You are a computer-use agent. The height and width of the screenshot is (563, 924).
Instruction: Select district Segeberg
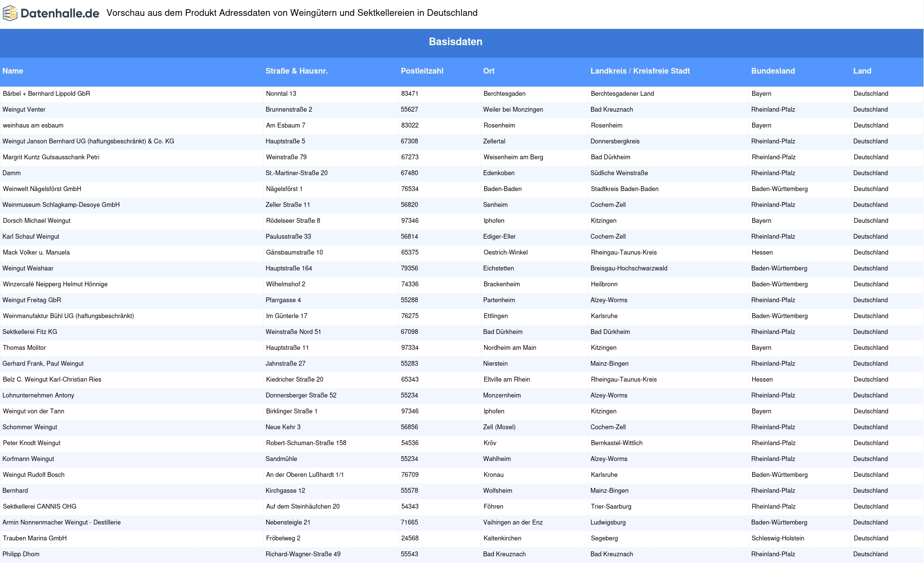coord(604,538)
